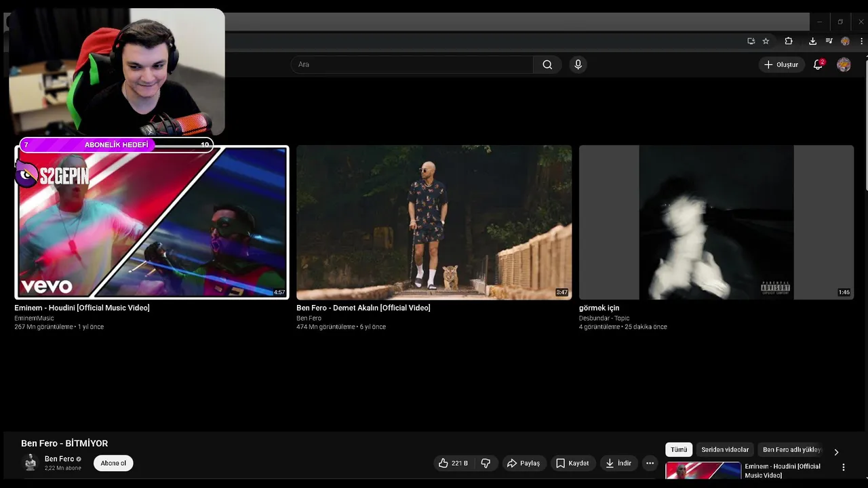Click the İndir download button
This screenshot has height=488, width=868.
pos(618,463)
